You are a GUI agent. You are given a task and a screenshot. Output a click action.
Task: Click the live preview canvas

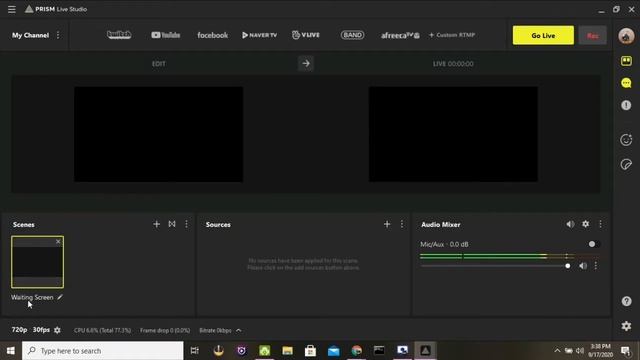(x=453, y=134)
